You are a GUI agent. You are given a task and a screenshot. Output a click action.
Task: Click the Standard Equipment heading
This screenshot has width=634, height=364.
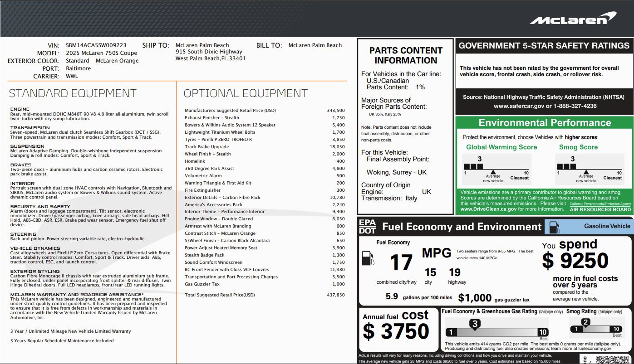tap(73, 93)
